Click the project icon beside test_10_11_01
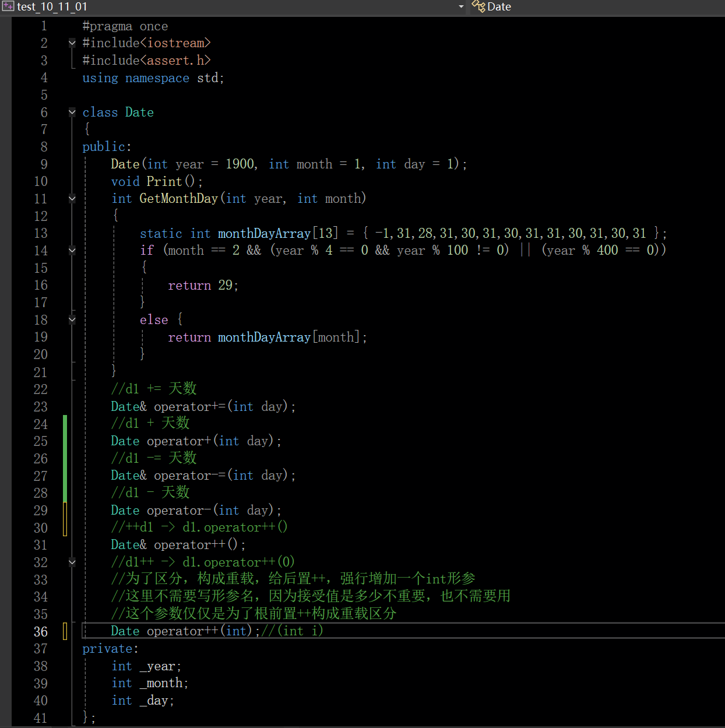725x728 pixels. [8, 6]
